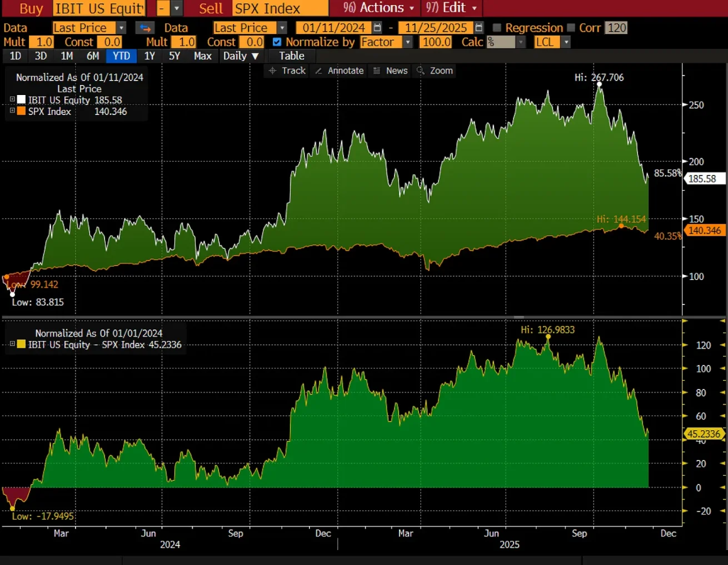Click the swap-securities arrows icon between Data fields
The height and width of the screenshot is (565, 728).
[x=144, y=27]
